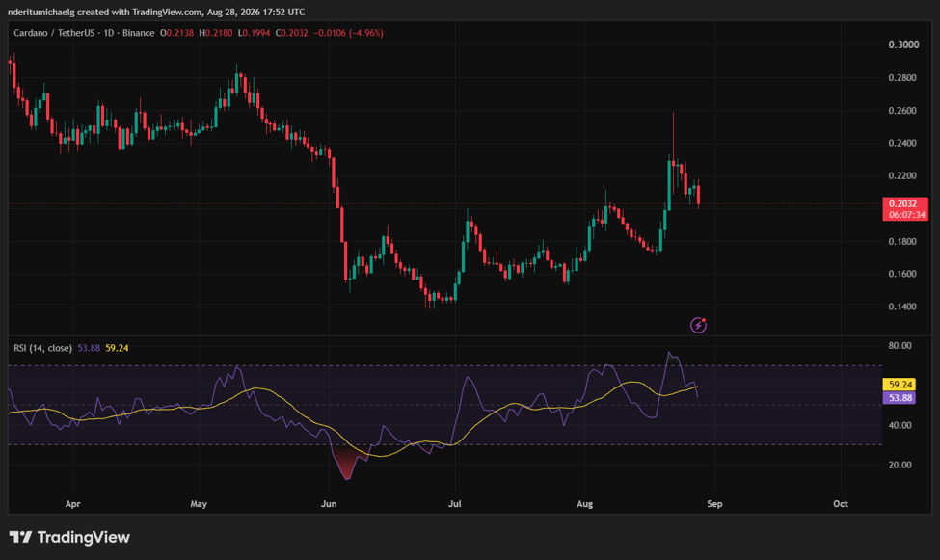
Task: Click the yellow 59.24 RSI value tag
Action: [x=900, y=385]
